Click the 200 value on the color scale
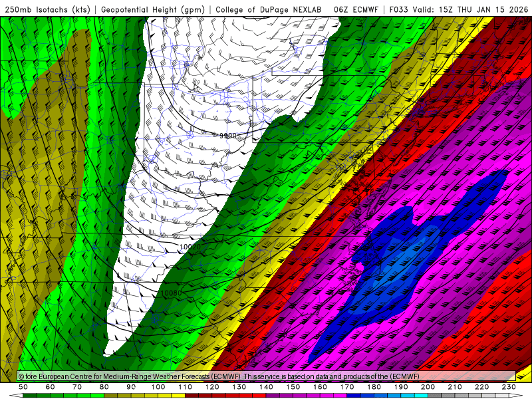 [428, 387]
